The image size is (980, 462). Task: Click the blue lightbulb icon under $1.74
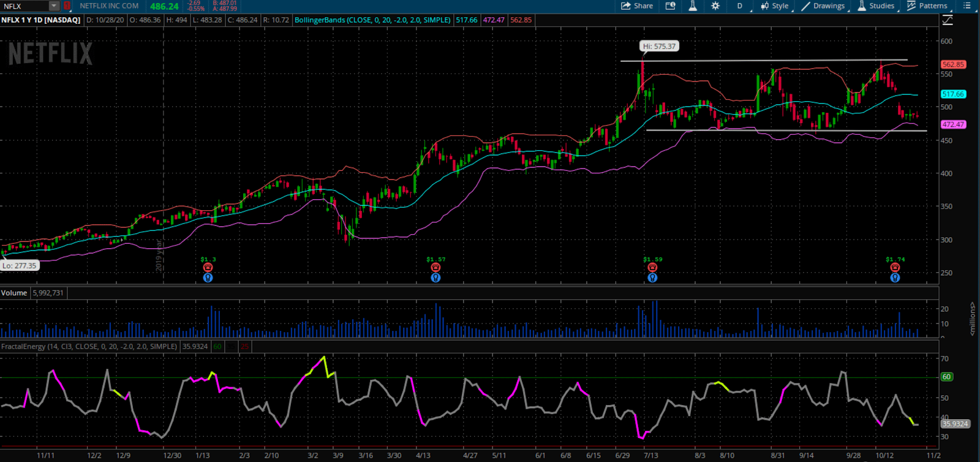pyautogui.click(x=895, y=278)
